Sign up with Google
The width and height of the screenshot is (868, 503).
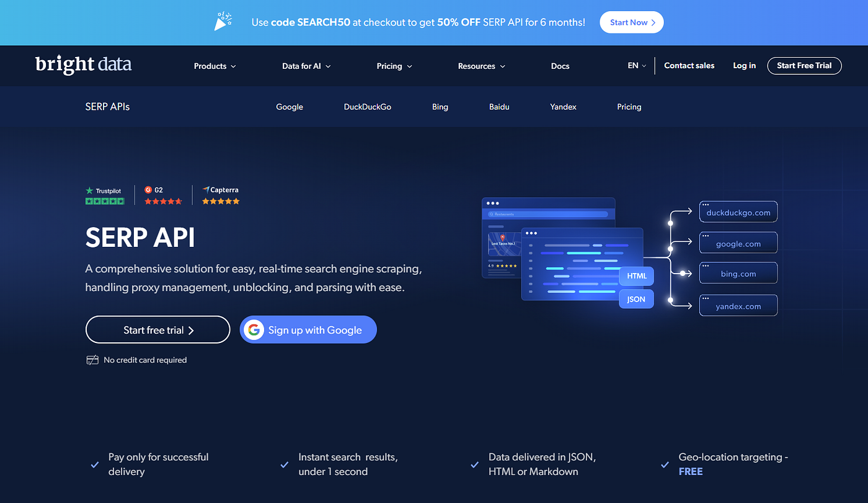(x=308, y=330)
